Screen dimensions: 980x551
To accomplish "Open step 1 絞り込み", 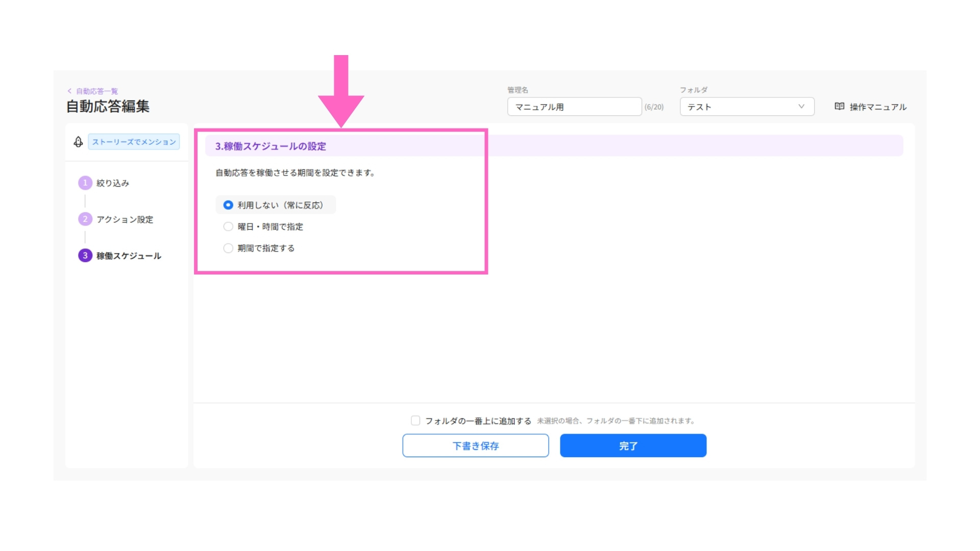I will (x=104, y=183).
